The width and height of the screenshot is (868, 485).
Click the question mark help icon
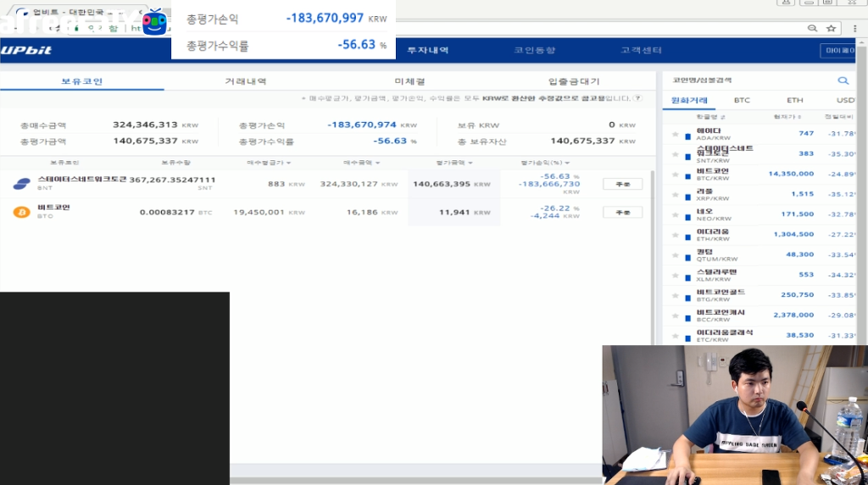(637, 98)
